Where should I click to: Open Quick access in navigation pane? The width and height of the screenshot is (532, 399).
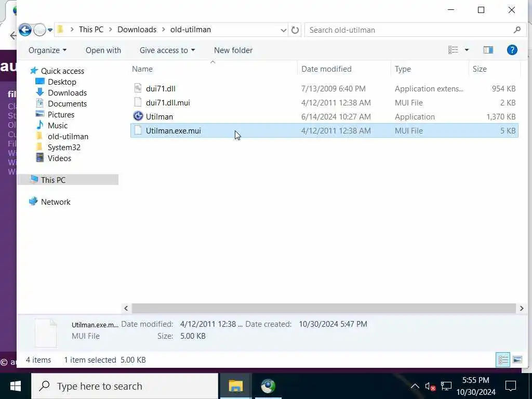(62, 71)
